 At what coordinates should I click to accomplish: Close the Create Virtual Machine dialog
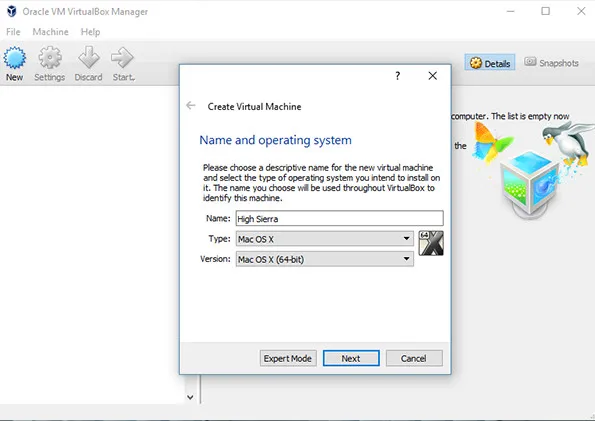[433, 76]
